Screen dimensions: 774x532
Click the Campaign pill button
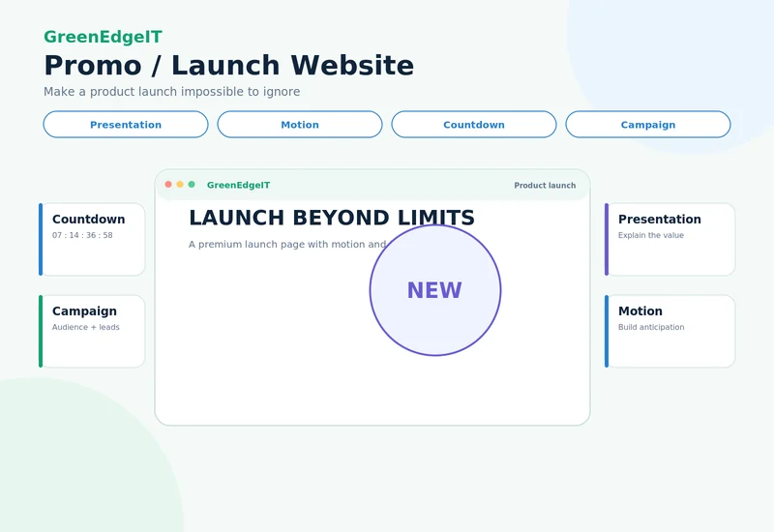point(647,125)
